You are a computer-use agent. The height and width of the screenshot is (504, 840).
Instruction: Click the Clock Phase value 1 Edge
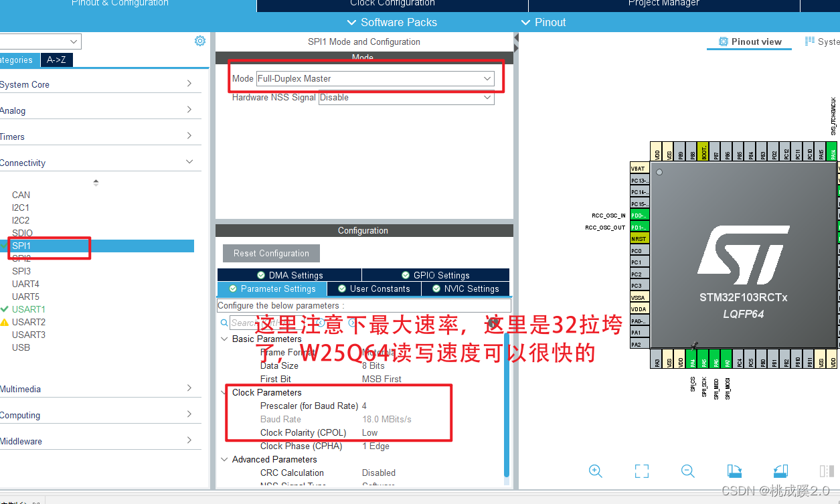pyautogui.click(x=375, y=446)
